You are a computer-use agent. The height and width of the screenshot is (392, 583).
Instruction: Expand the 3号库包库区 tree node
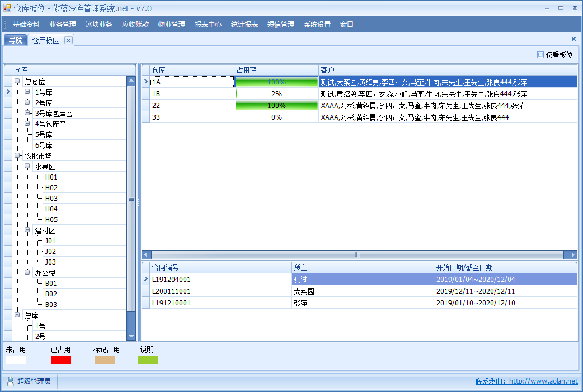click(x=27, y=113)
